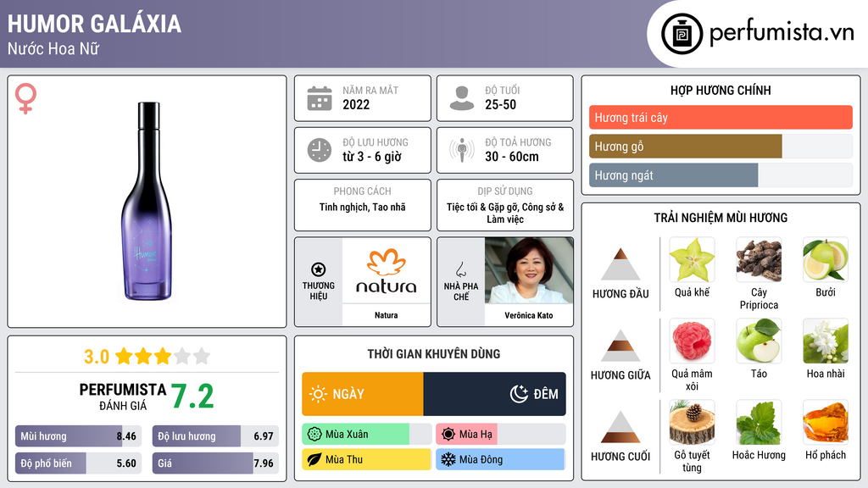
Task: Click the green 7.2 Perfumista score
Action: pyautogui.click(x=192, y=396)
